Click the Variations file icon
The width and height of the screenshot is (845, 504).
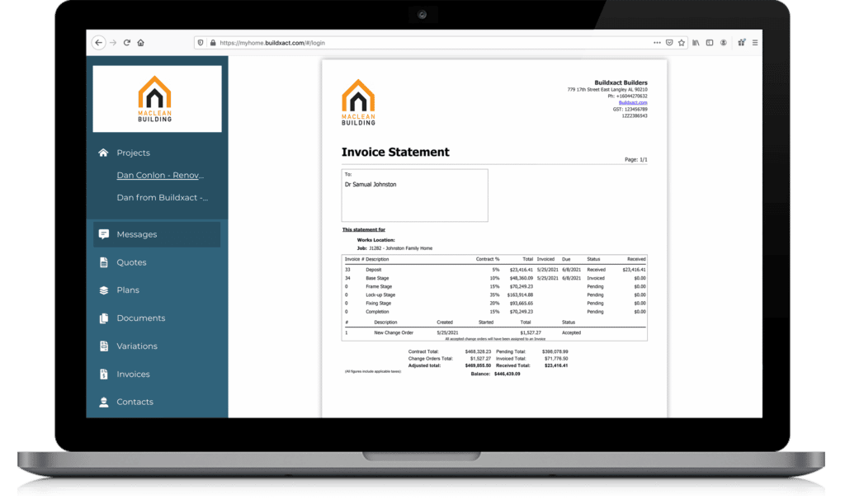click(103, 346)
